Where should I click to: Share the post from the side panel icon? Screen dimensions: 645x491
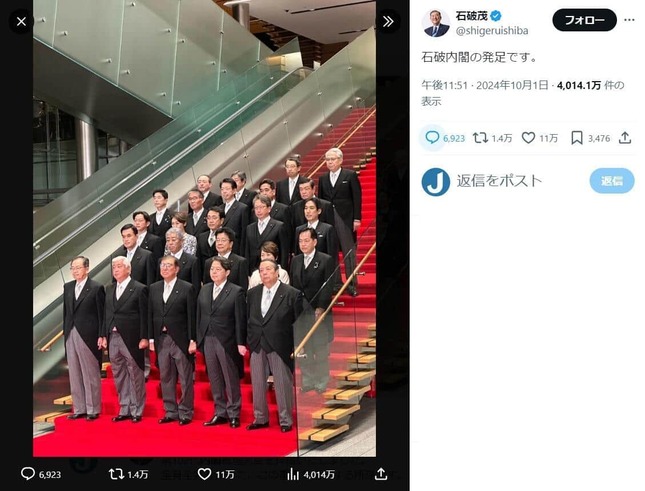point(625,138)
